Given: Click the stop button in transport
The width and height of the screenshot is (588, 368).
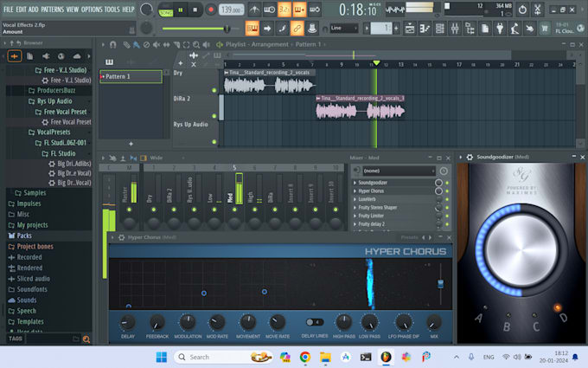Looking at the screenshot, I should [x=195, y=10].
